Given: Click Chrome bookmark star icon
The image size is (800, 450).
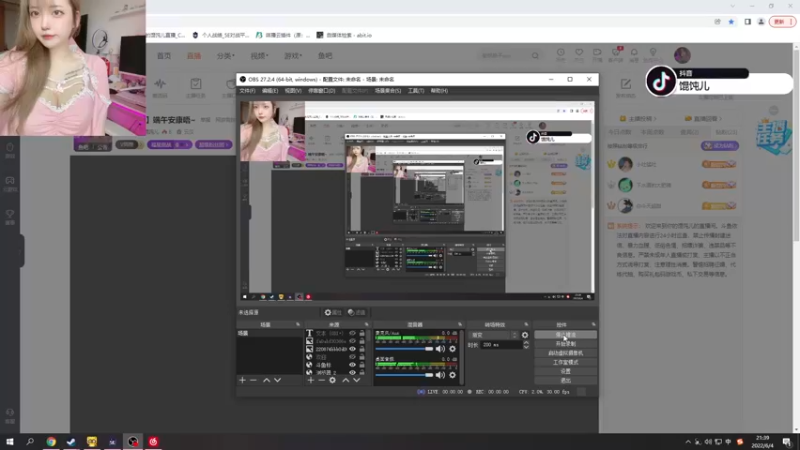Looking at the screenshot, I should tap(731, 22).
